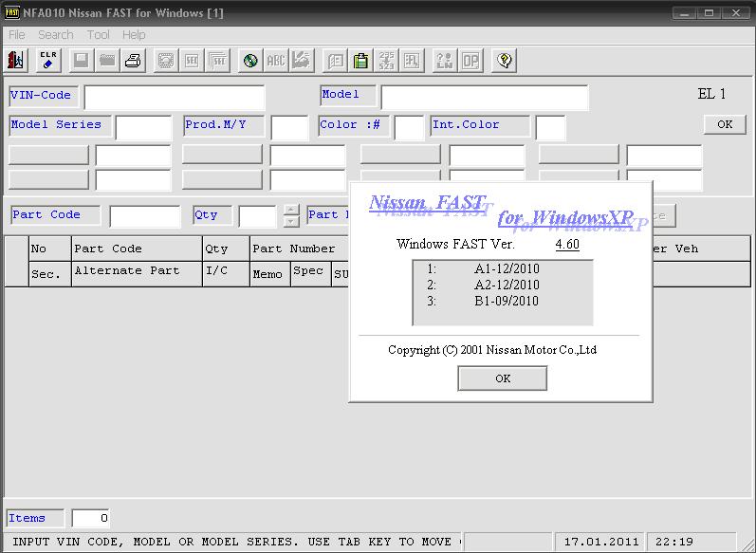This screenshot has height=553, width=756.
Task: Click version number 4.60 in dialog
Action: coord(567,244)
